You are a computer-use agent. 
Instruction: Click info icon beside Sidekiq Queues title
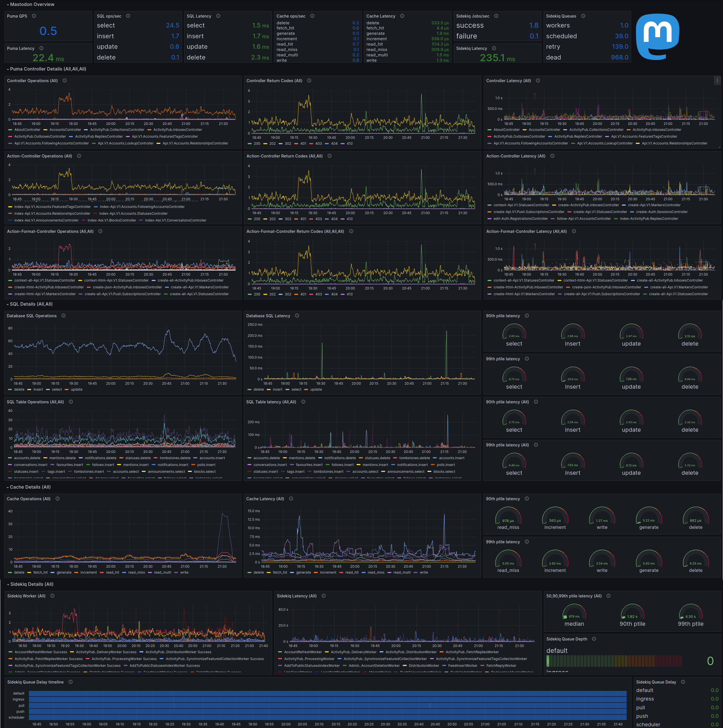(583, 16)
